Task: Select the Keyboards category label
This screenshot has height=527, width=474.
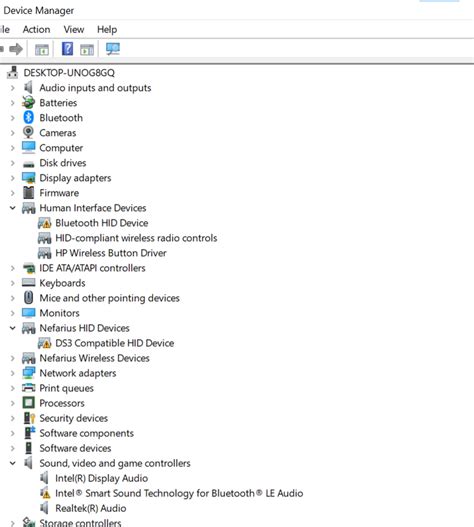Action: (62, 283)
